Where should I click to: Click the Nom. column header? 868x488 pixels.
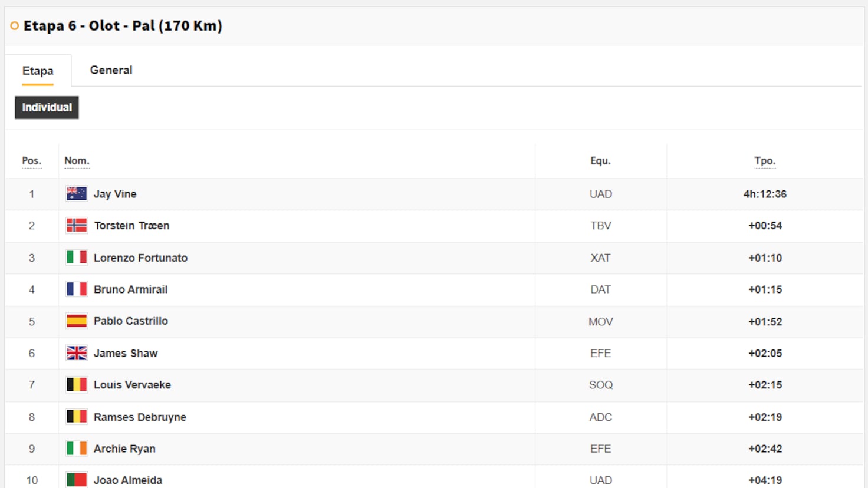[x=77, y=161]
